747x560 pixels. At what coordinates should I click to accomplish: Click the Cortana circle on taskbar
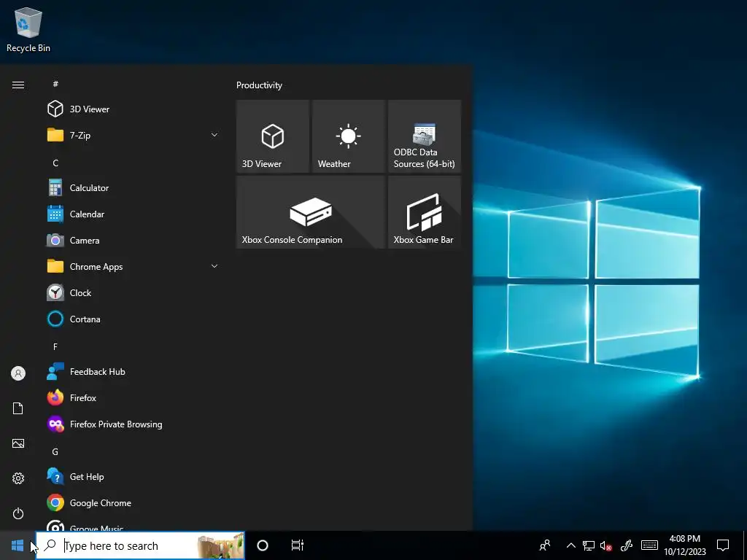point(263,545)
